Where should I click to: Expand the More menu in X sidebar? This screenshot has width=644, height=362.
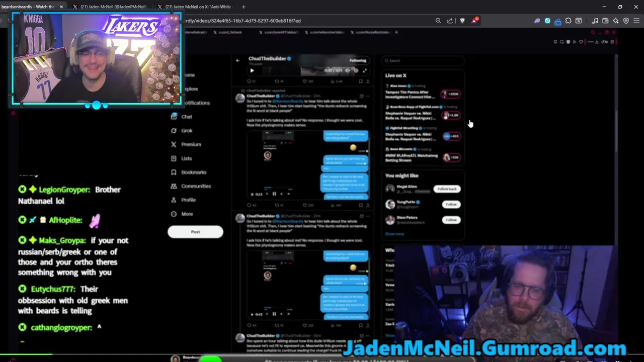click(182, 214)
